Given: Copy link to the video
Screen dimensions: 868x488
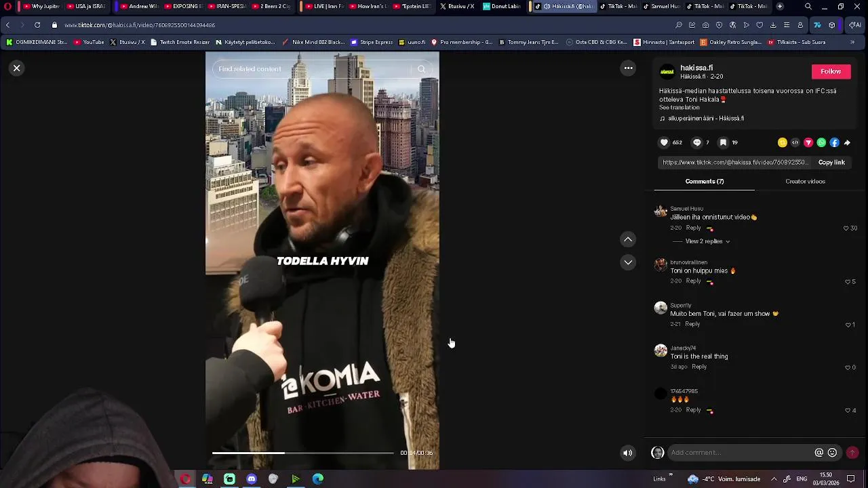Looking at the screenshot, I should click(831, 163).
